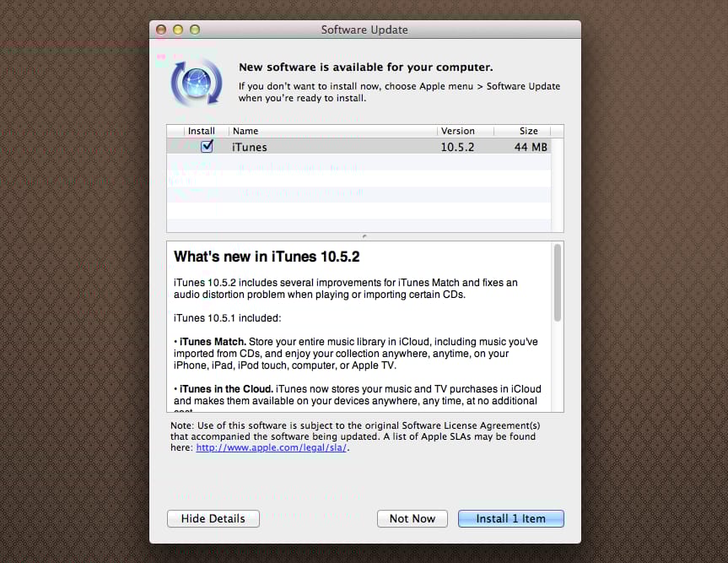Click the 44 MB size cell

pyautogui.click(x=531, y=147)
